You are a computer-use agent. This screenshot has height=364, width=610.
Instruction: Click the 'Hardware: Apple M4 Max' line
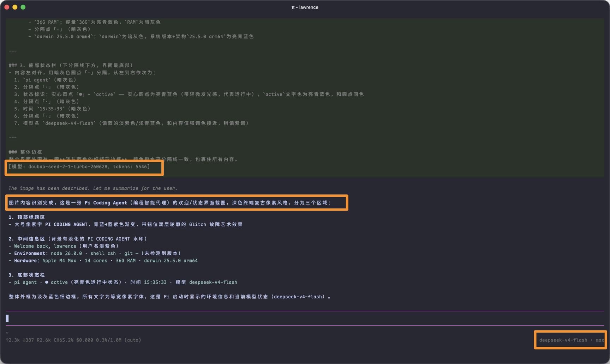103,261
